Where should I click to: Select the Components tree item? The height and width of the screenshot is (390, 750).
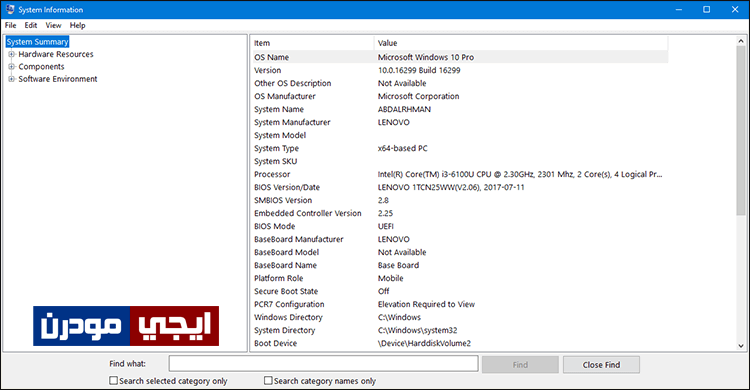[41, 67]
